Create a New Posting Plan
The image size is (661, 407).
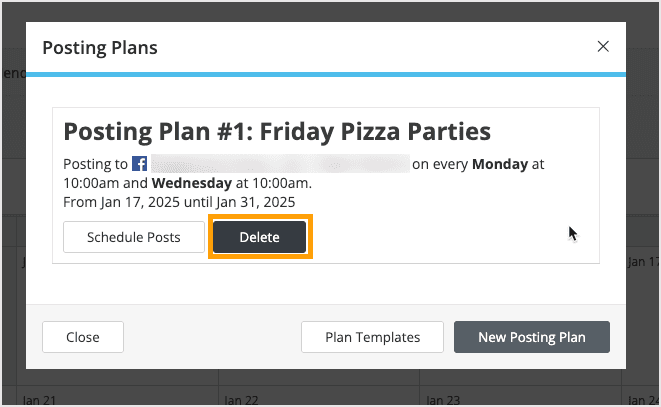(x=531, y=337)
